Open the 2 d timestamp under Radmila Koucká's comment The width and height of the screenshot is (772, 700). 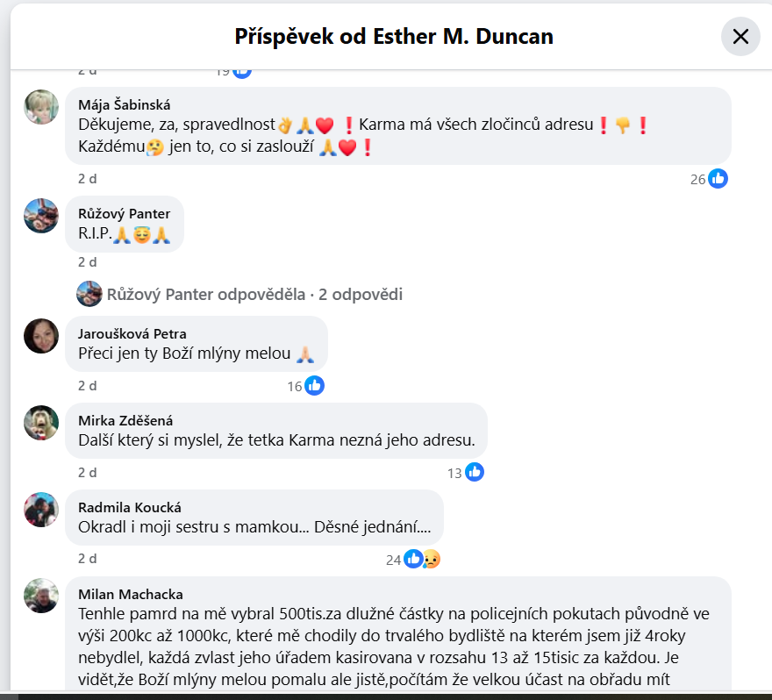87,559
